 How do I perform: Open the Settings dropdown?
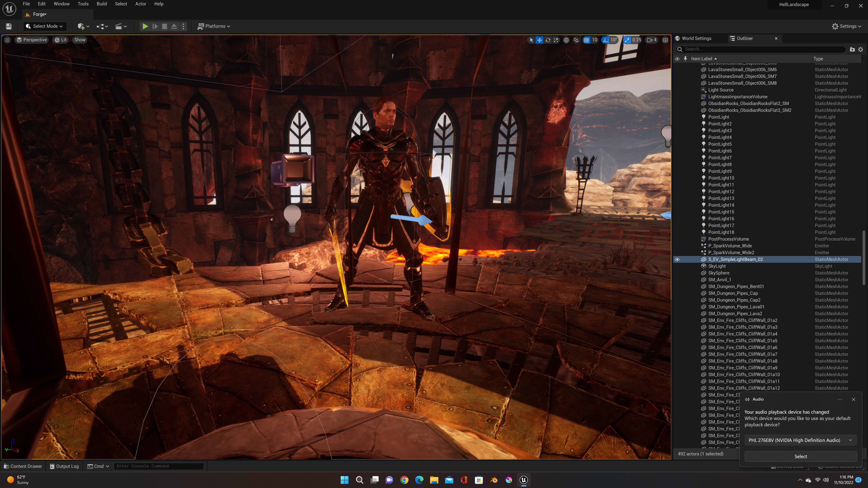click(846, 26)
